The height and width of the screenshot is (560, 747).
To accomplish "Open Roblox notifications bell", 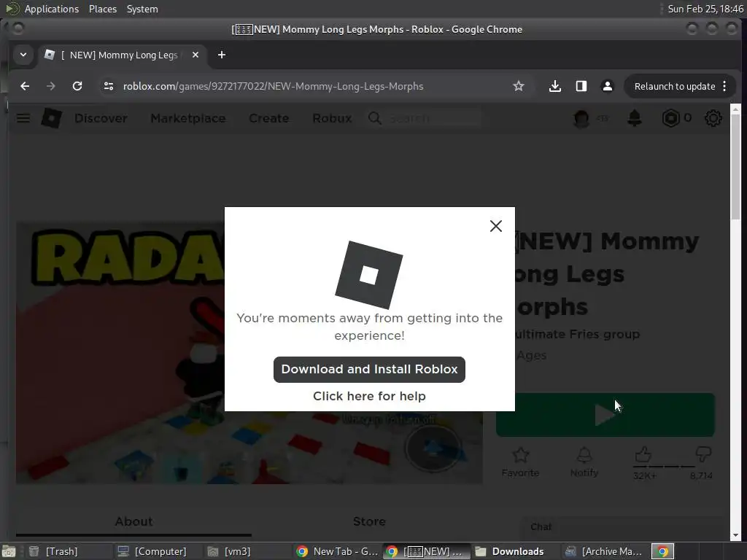I will 634,118.
